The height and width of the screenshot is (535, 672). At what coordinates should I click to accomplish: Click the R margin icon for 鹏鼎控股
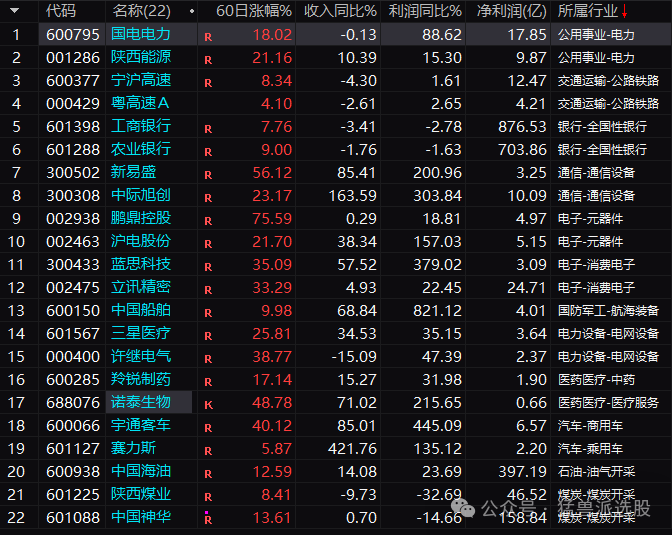point(208,221)
